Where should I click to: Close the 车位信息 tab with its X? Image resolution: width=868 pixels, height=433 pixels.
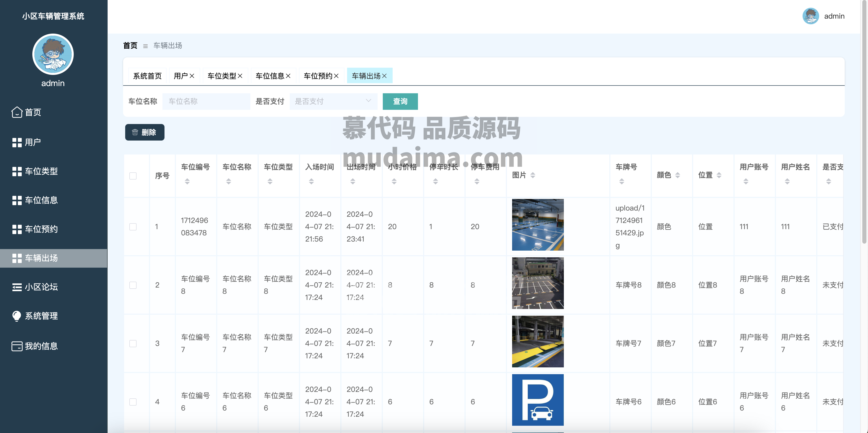click(x=288, y=76)
